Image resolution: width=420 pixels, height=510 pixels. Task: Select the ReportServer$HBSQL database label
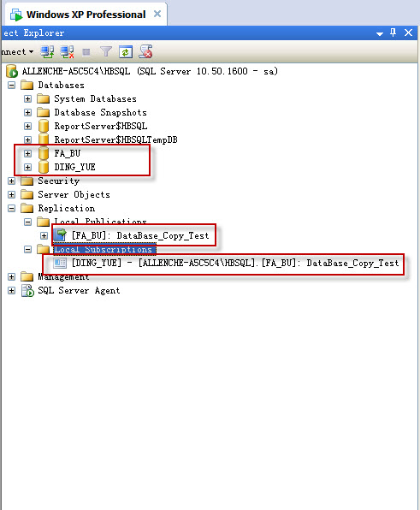(101, 126)
